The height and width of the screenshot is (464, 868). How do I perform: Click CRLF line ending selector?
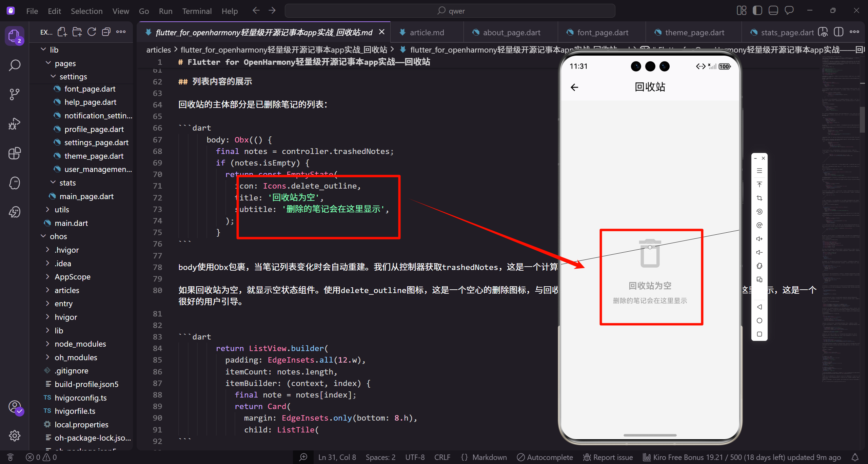point(442,457)
